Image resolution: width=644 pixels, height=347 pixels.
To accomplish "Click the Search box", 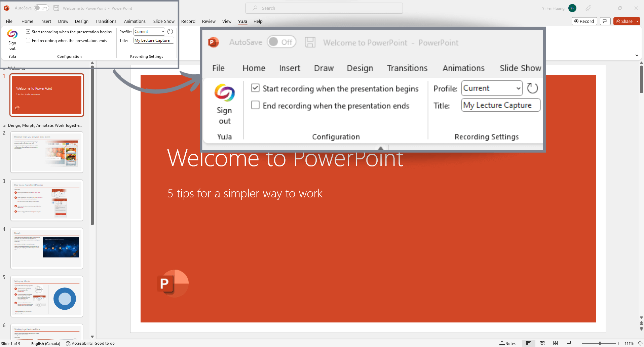I will coord(324,8).
